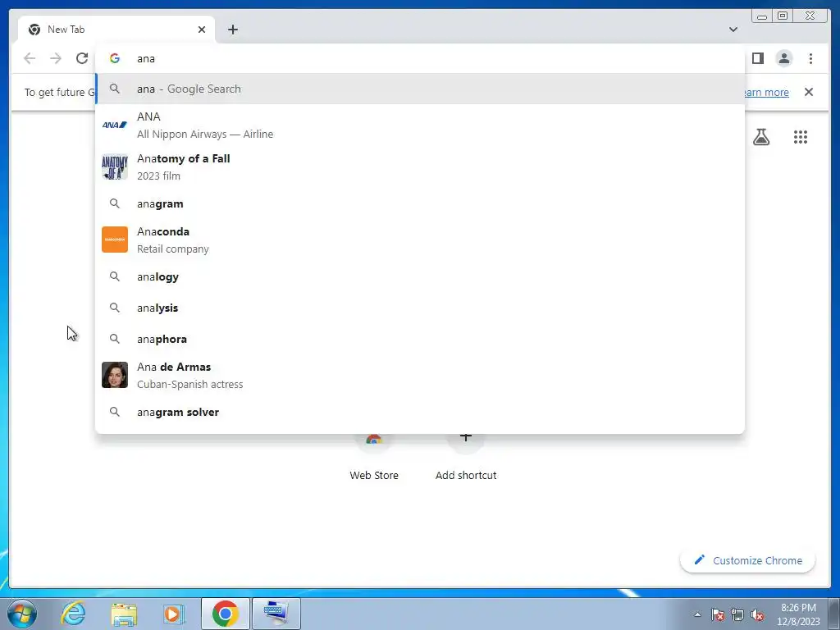Select the ANA All Nippon Airways suggestion
Image resolution: width=840 pixels, height=630 pixels.
[420, 125]
